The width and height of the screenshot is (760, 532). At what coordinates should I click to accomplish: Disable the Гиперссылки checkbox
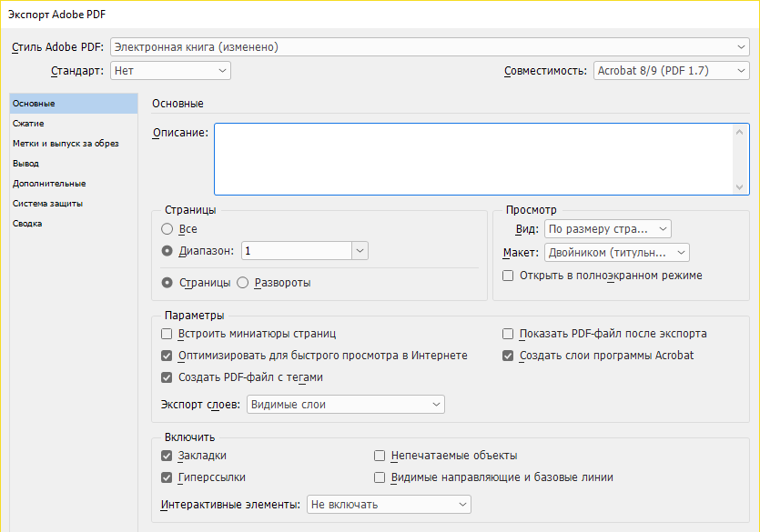pyautogui.click(x=167, y=477)
